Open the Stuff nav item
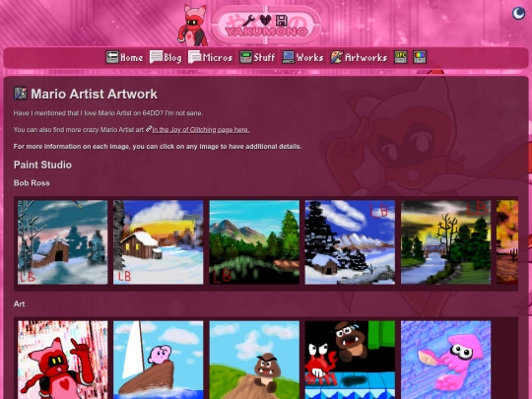 point(257,57)
